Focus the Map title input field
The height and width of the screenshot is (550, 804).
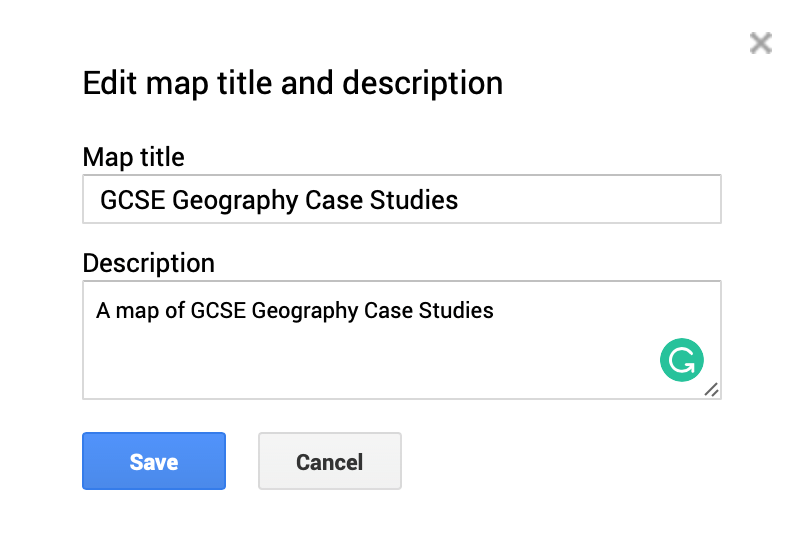pyautogui.click(x=401, y=200)
